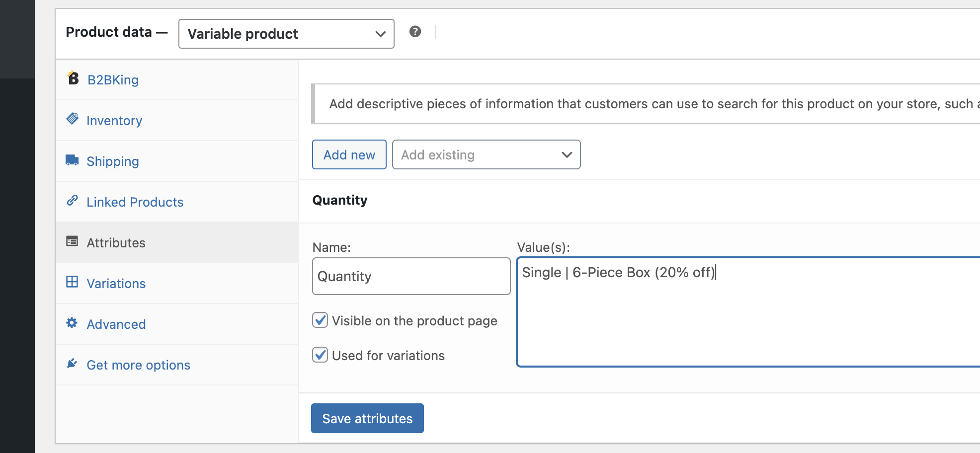Image resolution: width=980 pixels, height=453 pixels.
Task: Click the Add new attribute button
Action: (349, 154)
